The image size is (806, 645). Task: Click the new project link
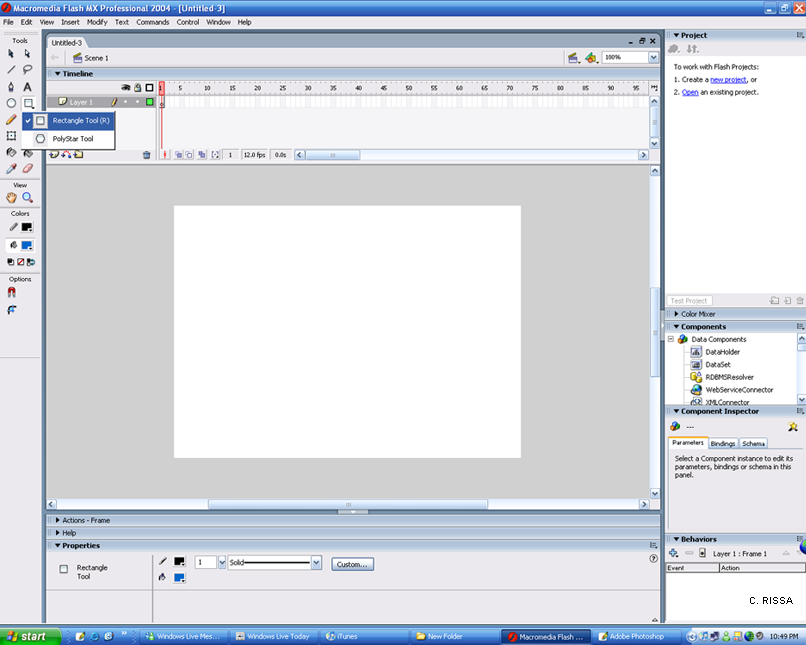coord(728,80)
